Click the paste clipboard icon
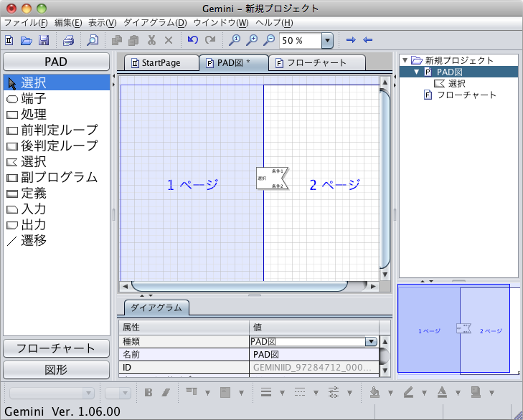 (x=133, y=40)
